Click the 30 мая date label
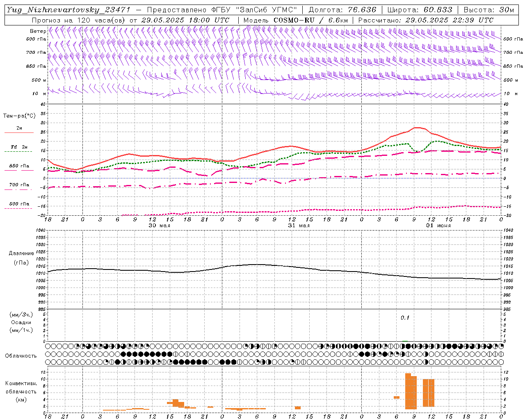Image resolution: width=525 pixels, height=420 pixels. [159, 225]
